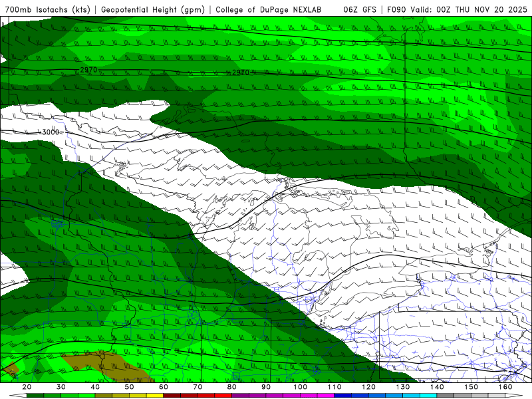Click the "90" value on the color scale
Viewport: 532px width, 399px height.
(266, 387)
